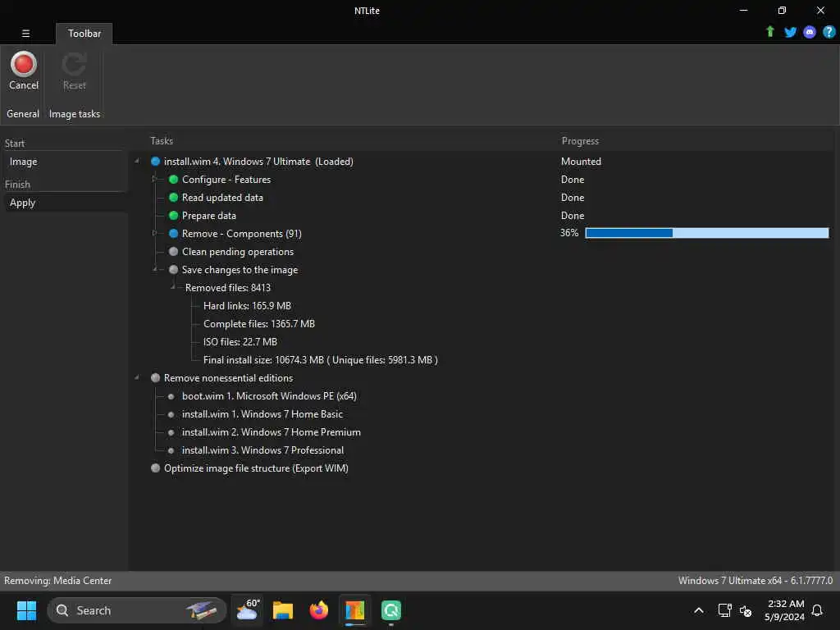Open File Explorer from taskbar
The width and height of the screenshot is (840, 630).
(283, 610)
